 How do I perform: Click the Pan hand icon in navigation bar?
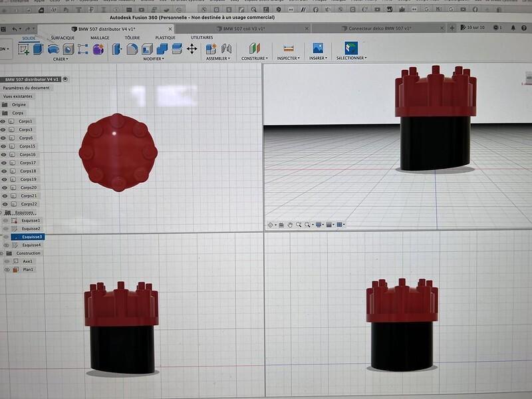click(x=290, y=225)
